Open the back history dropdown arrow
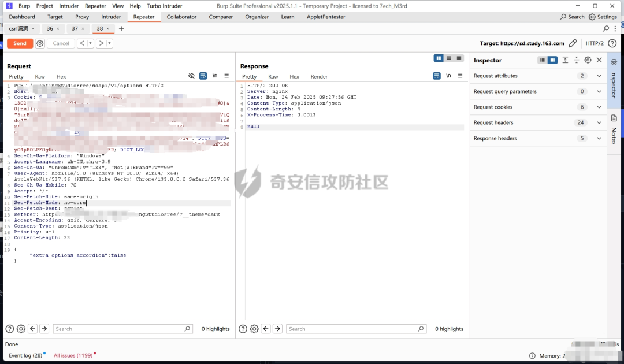Viewport: 624px width, 364px height. (90, 43)
